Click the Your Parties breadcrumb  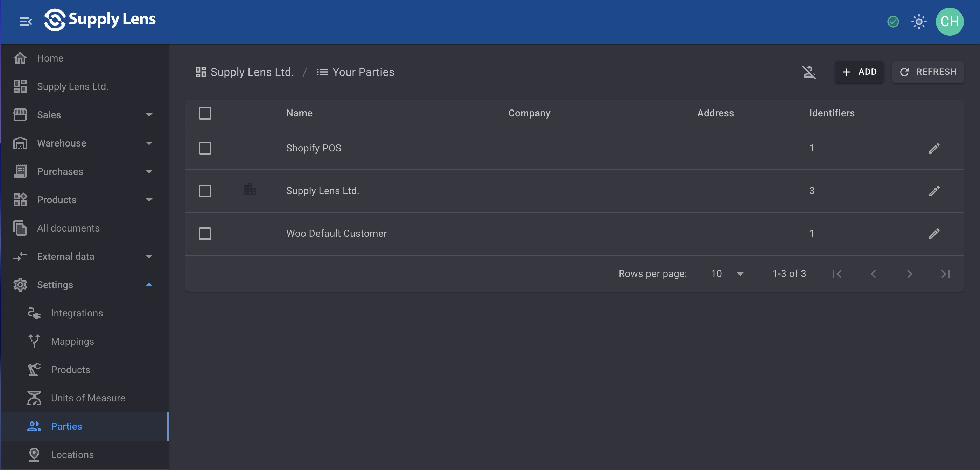pyautogui.click(x=356, y=72)
